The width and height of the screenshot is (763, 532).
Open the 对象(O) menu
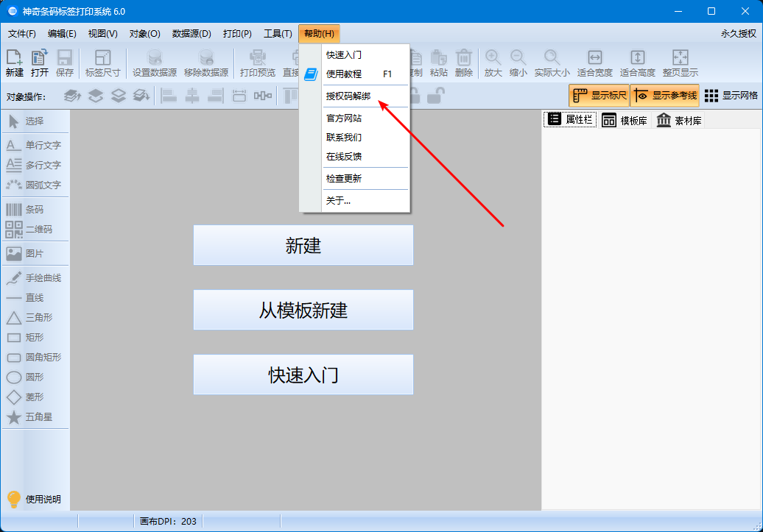click(144, 34)
